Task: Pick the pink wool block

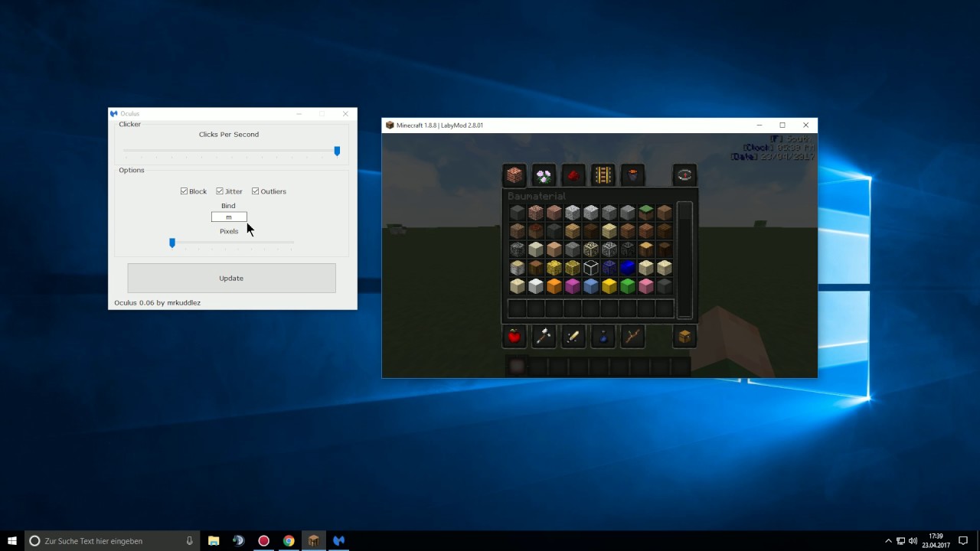Action: pyautogui.click(x=646, y=285)
